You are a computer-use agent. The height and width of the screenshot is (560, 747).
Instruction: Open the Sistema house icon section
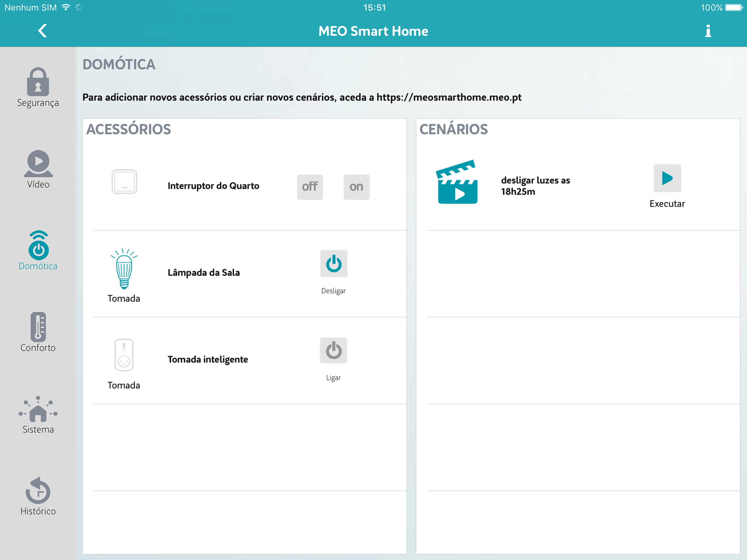coord(38,414)
